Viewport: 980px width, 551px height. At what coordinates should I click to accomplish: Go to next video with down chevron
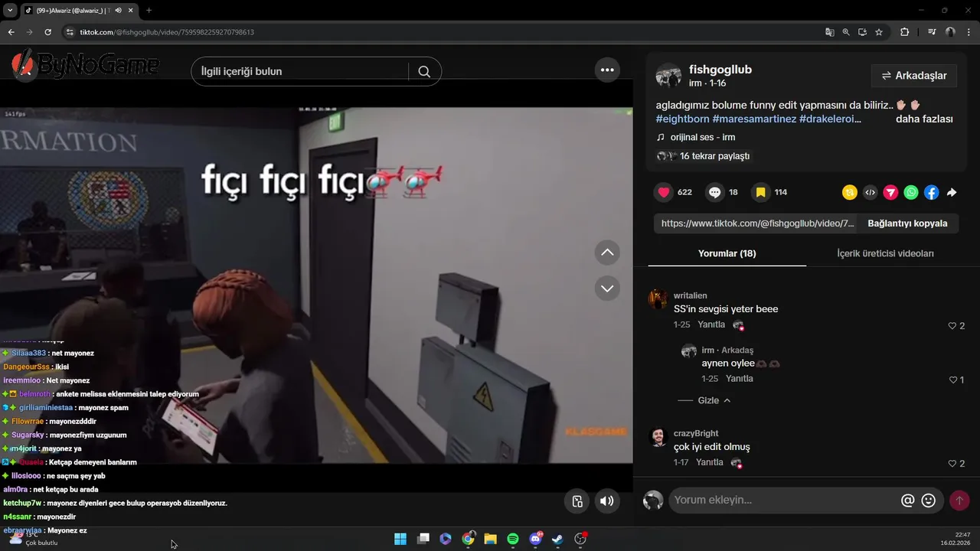[607, 289]
